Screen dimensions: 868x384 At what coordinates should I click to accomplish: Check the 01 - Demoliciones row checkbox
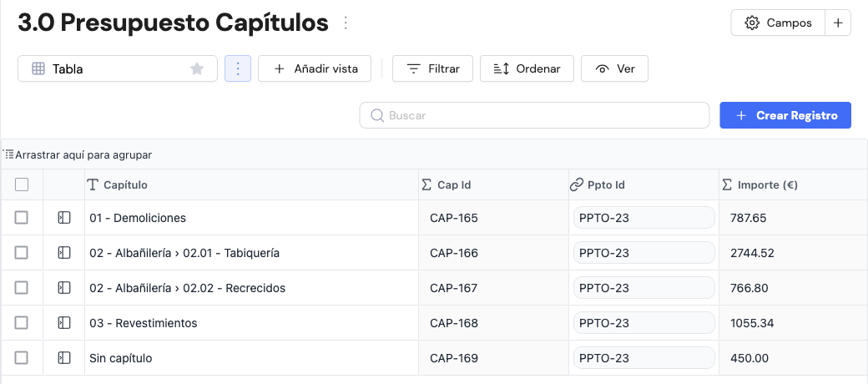21,218
